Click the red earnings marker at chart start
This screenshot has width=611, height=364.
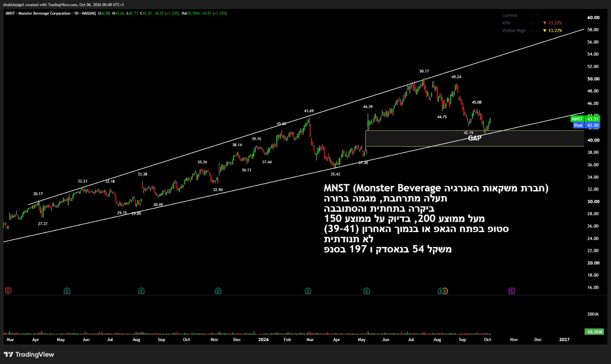coord(8,291)
